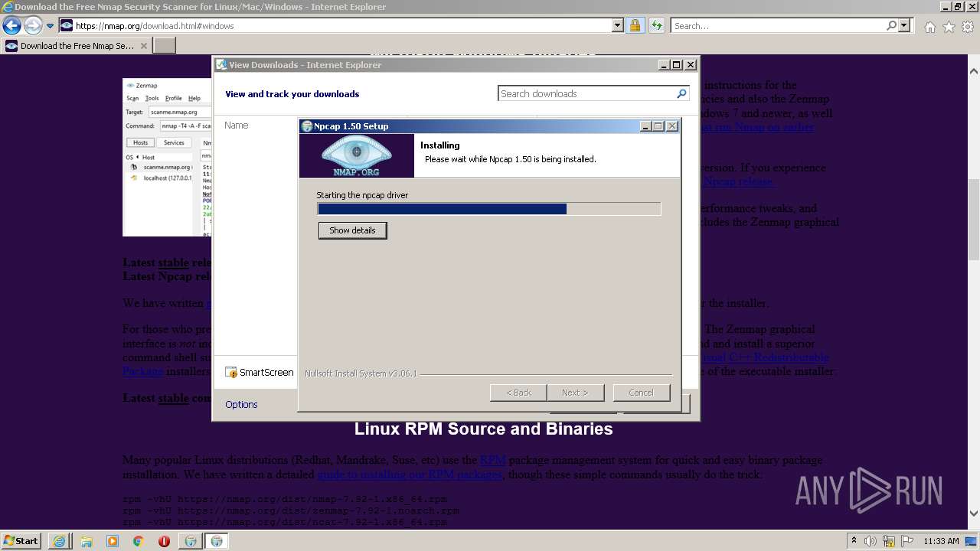This screenshot has height=551, width=980.
Task: Go back with the IE Back arrow
Action: 11,26
